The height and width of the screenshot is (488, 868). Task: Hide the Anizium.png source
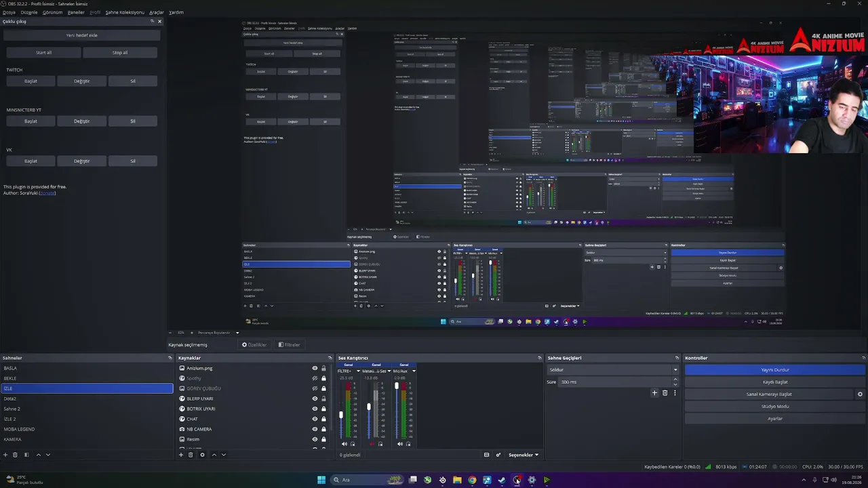click(x=315, y=368)
